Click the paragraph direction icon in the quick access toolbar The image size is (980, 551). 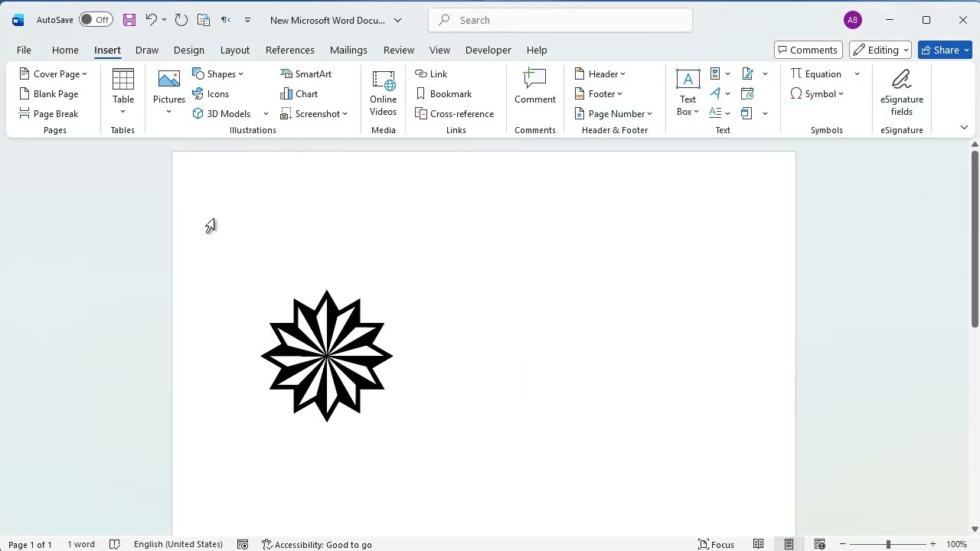coord(226,20)
